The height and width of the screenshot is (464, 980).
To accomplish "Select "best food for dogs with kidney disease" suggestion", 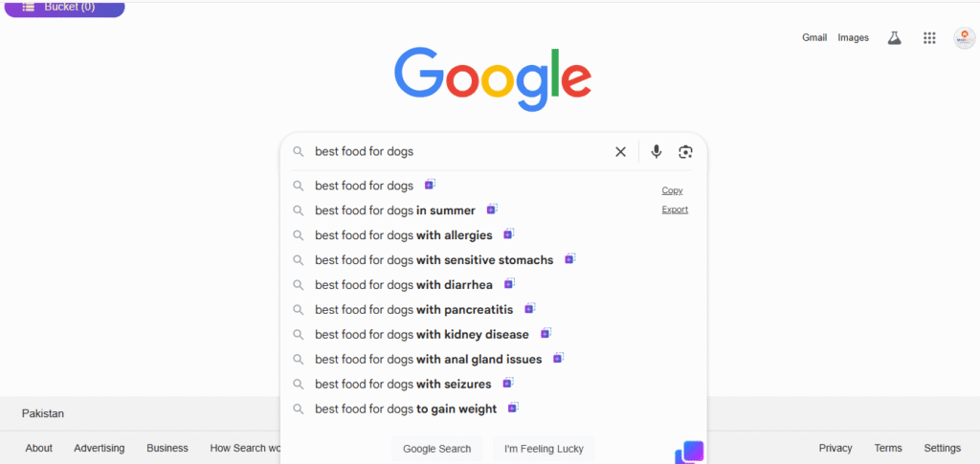I will pyautogui.click(x=421, y=335).
